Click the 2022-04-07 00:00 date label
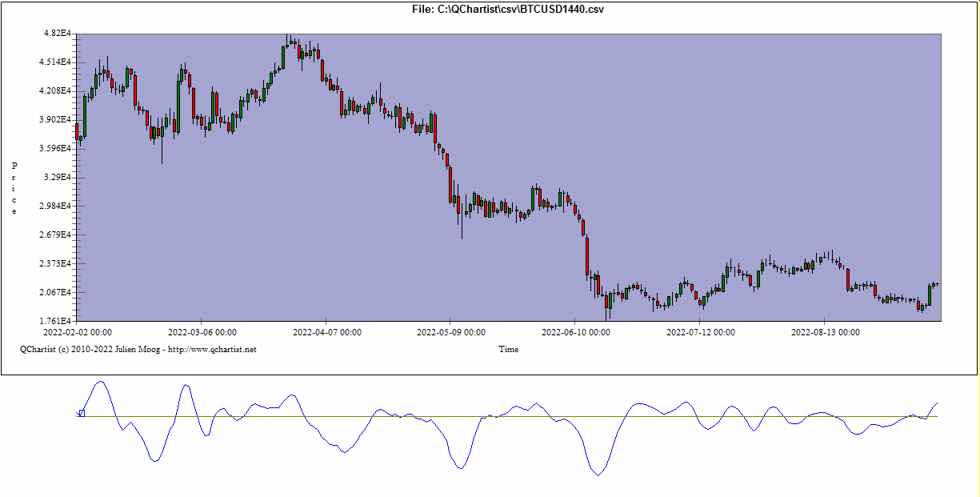The width and height of the screenshot is (980, 497). point(326,331)
